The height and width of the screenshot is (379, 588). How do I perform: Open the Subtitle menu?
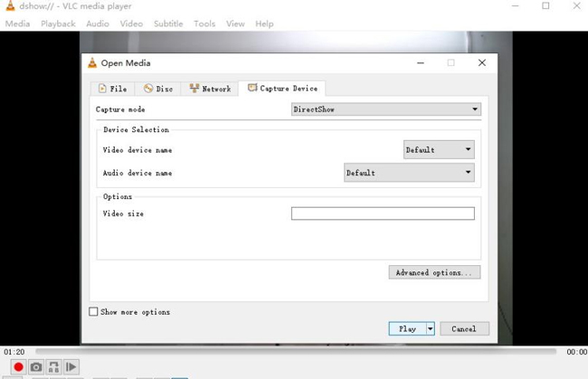point(168,24)
